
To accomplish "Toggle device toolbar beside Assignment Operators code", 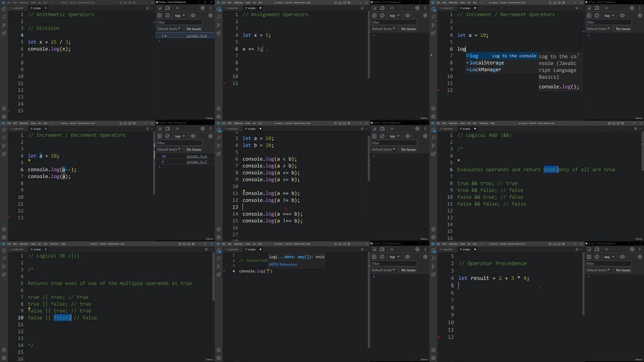I will click(x=382, y=8).
